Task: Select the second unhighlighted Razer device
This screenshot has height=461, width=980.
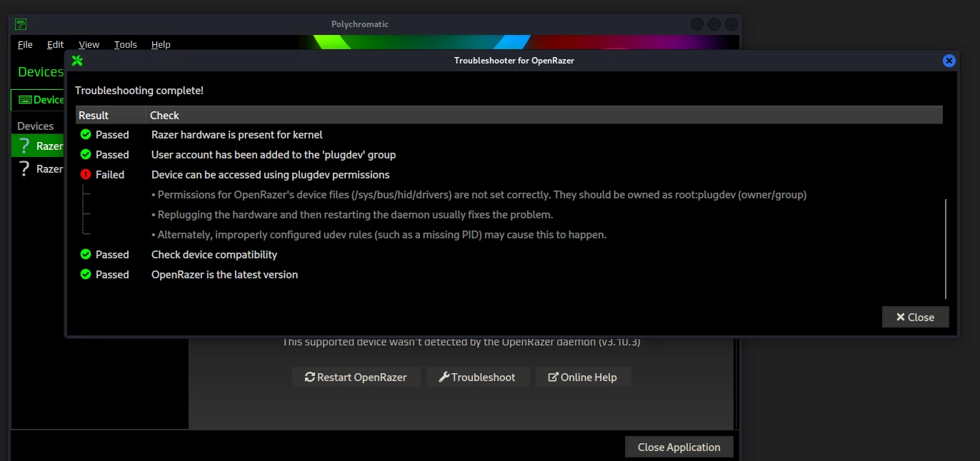Action: 39,168
